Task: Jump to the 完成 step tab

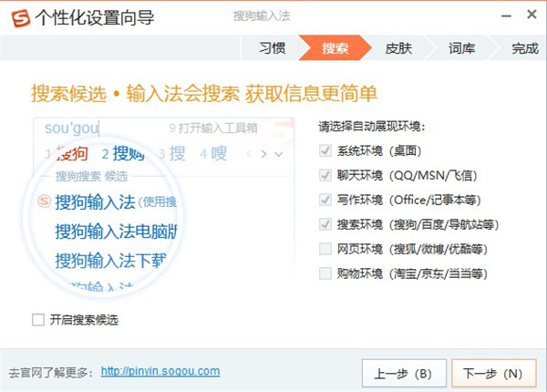Action: coord(523,47)
